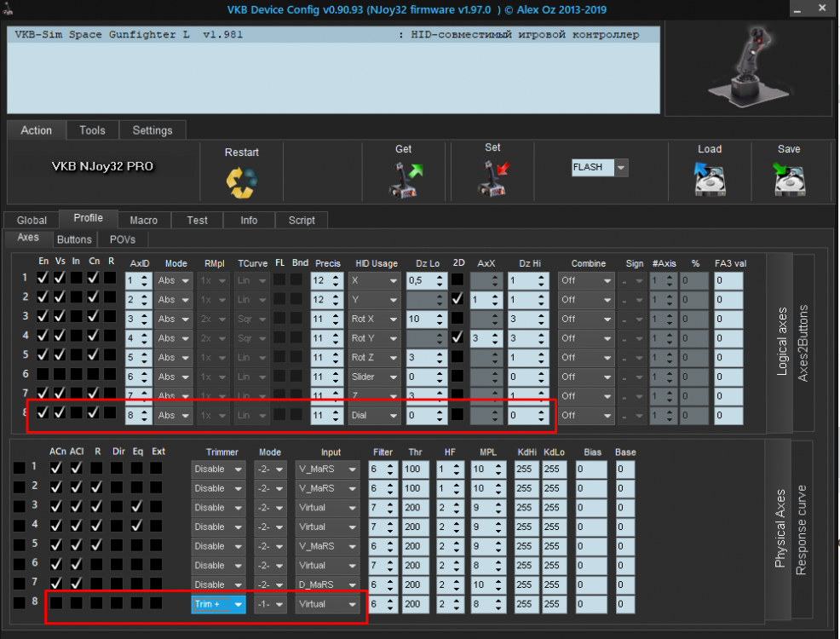Click the Save disk icon
This screenshot has width=840, height=639.
[789, 180]
